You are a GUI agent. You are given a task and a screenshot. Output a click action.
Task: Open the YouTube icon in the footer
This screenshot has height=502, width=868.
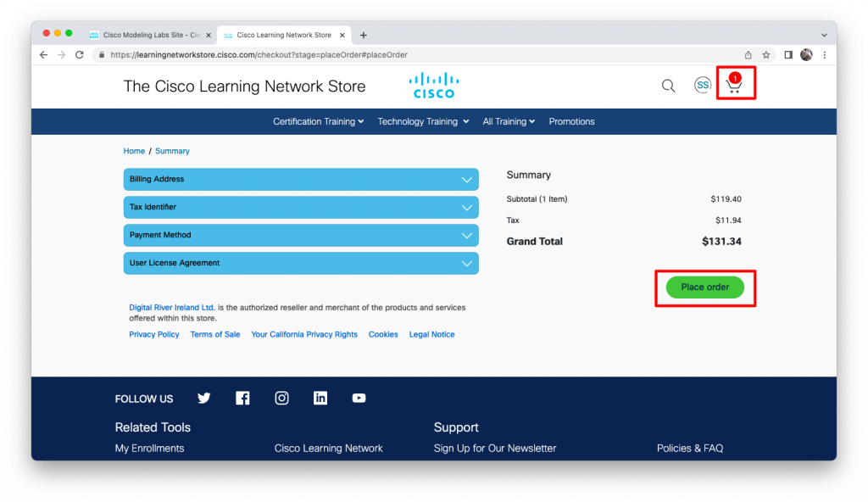[359, 398]
